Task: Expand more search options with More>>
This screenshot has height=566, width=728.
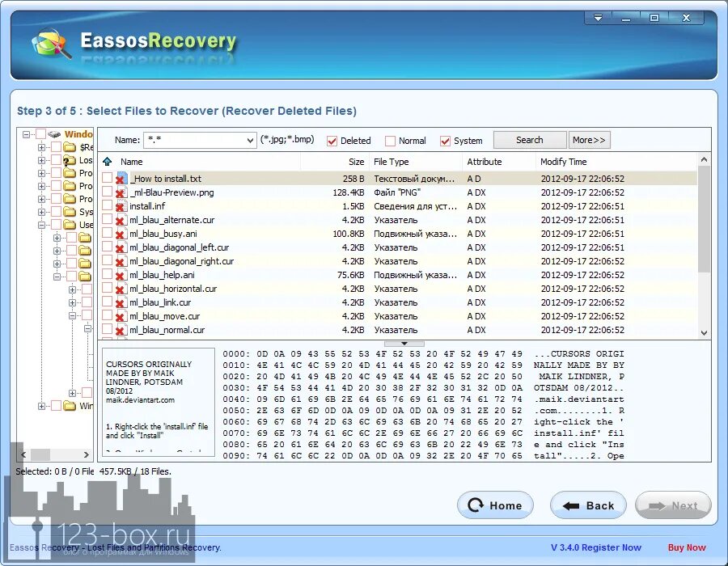Action: pyautogui.click(x=589, y=140)
